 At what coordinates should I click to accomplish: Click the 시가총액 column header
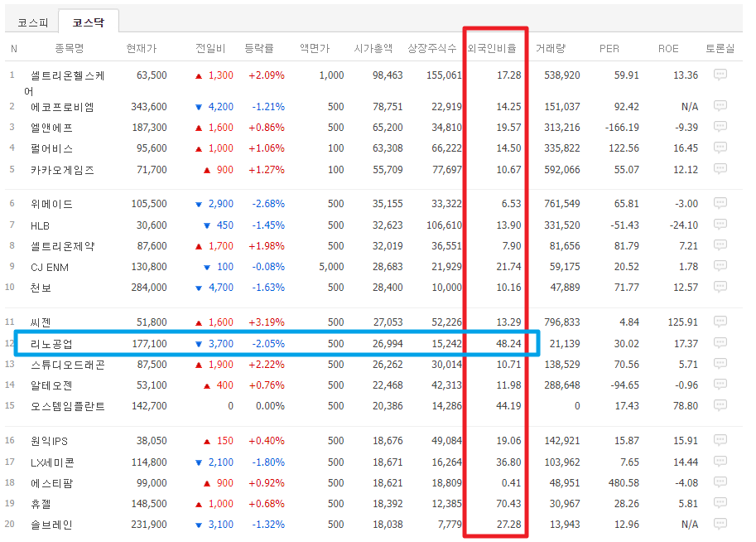click(373, 48)
